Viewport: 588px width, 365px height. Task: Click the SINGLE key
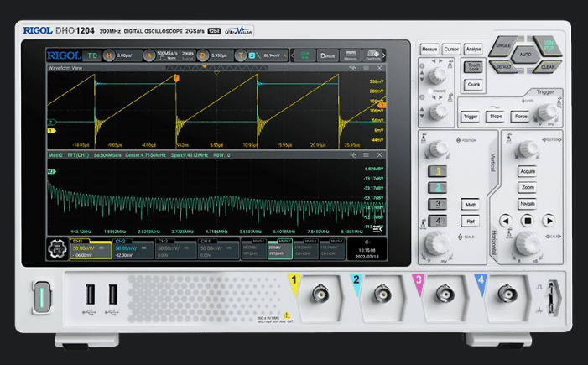(503, 46)
